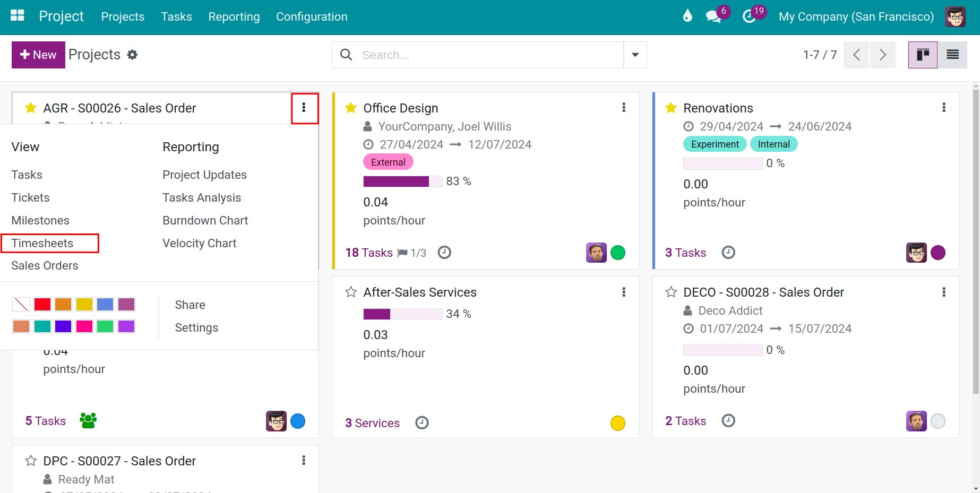Open 5 Tasks of AGR project

click(46, 421)
